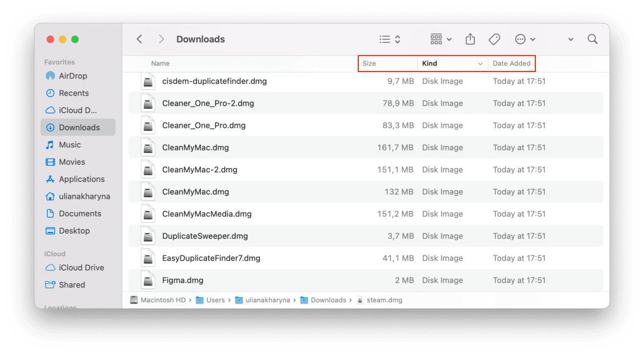Click the Music note icon
Screen dimensions: 644x354
[50, 145]
